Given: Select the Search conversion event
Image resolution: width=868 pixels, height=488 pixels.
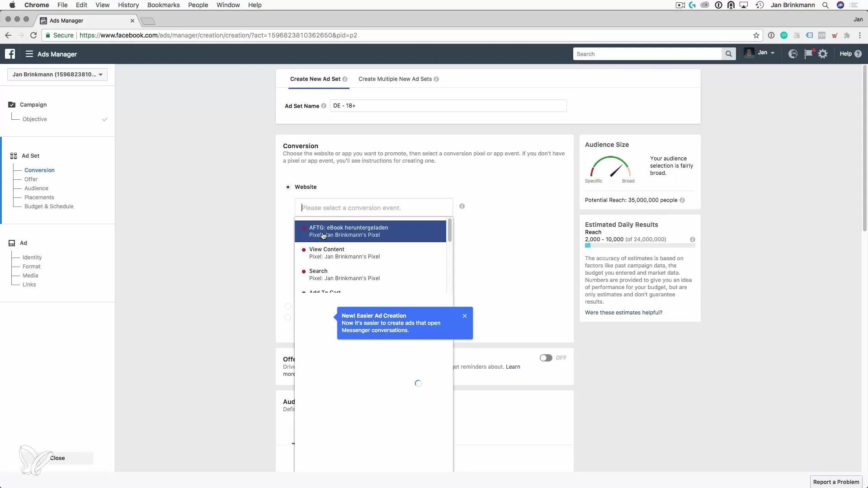Looking at the screenshot, I should (x=370, y=275).
